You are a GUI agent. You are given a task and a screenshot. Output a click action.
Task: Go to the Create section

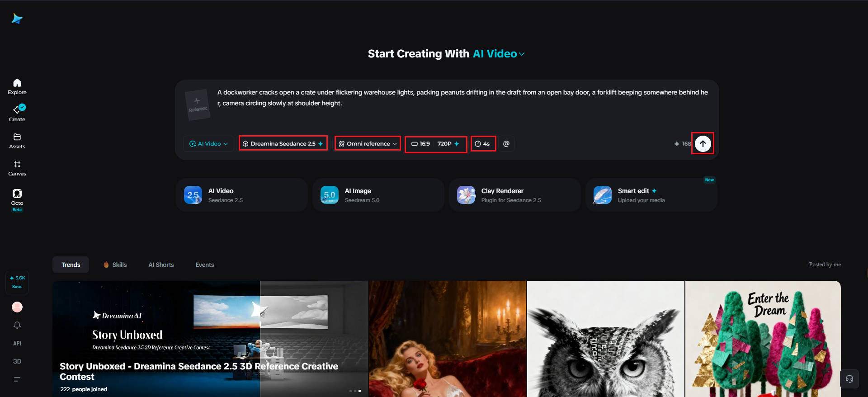(17, 113)
